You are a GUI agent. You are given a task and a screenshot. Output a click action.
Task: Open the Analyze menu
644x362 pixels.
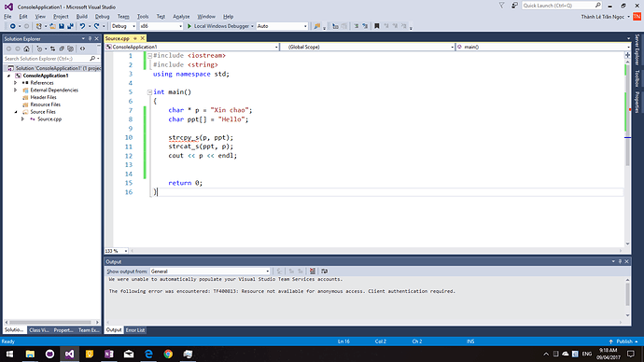181,17
